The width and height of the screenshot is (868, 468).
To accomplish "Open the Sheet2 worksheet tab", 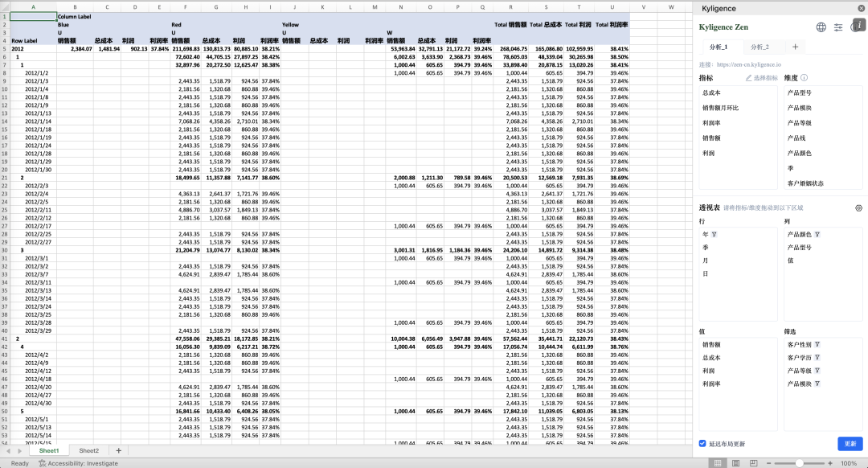I will (89, 451).
